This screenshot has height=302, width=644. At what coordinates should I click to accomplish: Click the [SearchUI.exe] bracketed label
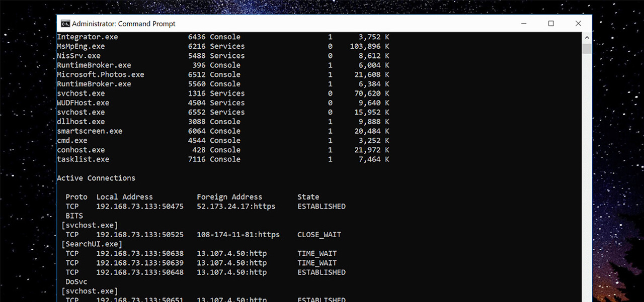click(x=90, y=243)
